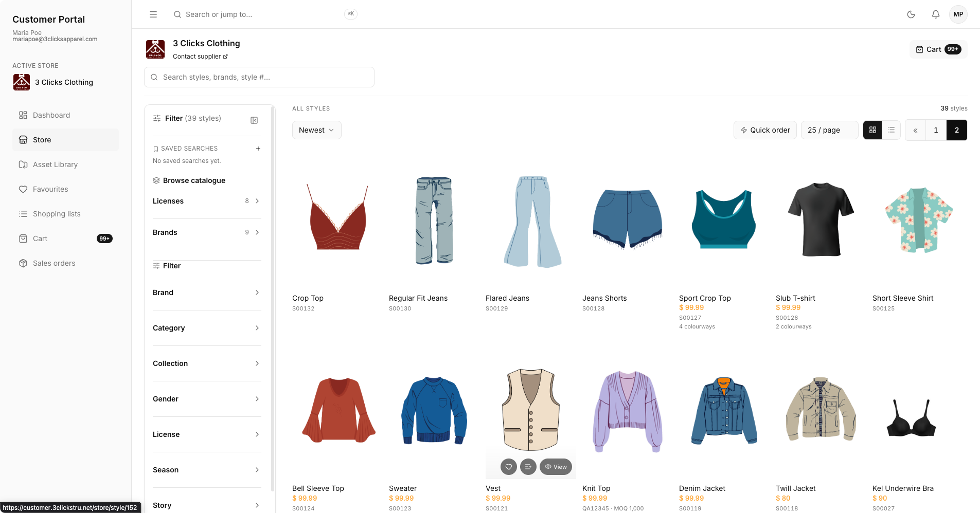This screenshot has width=980, height=513.
Task: Toggle the sidebar hamburger menu
Action: click(153, 14)
